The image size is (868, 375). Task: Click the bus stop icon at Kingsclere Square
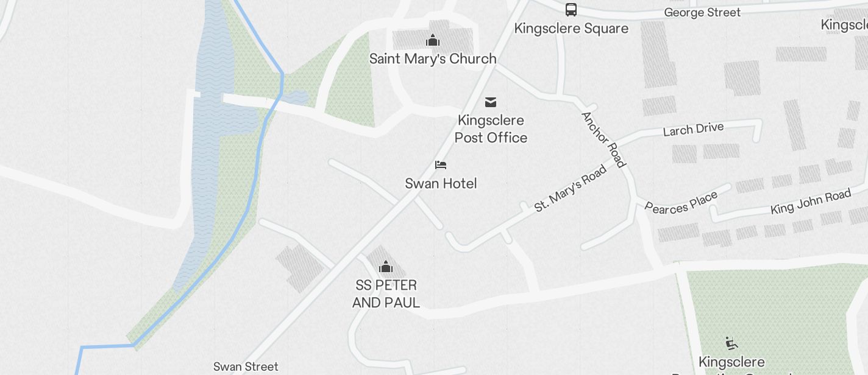pos(571,9)
